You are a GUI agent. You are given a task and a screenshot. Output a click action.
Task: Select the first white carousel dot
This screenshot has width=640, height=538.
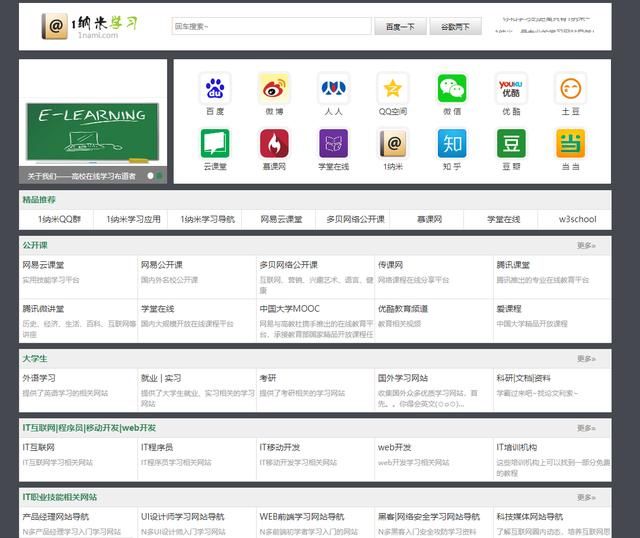click(x=150, y=176)
